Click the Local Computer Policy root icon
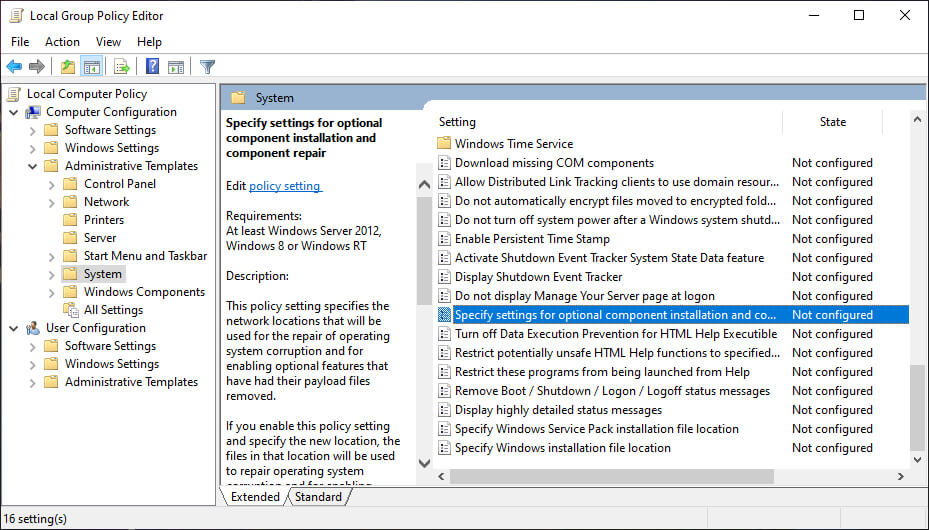Viewport: 929px width, 530px height. pos(14,94)
